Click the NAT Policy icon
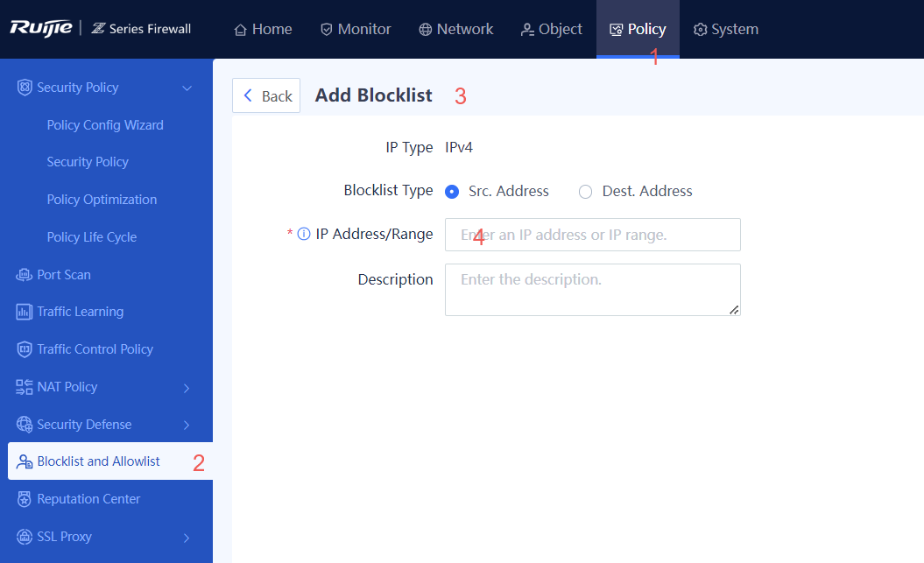 [x=25, y=387]
